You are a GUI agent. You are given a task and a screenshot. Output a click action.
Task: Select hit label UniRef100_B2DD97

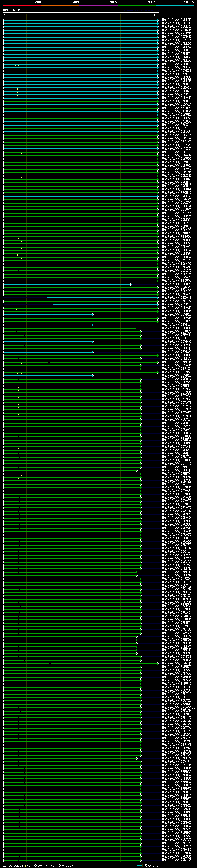click(177, 328)
